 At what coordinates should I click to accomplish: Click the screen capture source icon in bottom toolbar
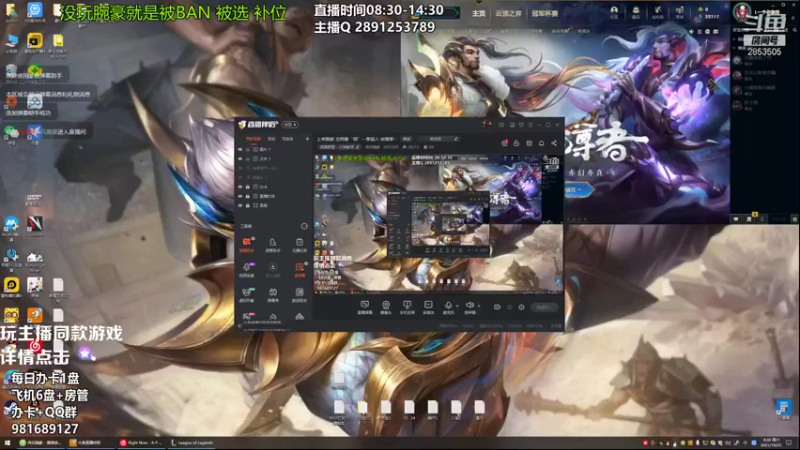(x=364, y=305)
